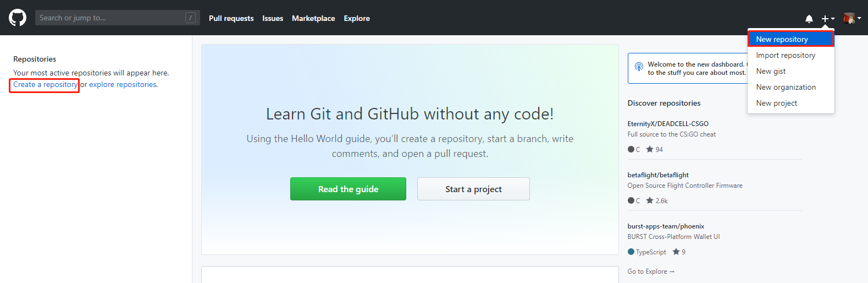Open Pull requests in top navigation
Screen dimensions: 868x283
click(231, 18)
